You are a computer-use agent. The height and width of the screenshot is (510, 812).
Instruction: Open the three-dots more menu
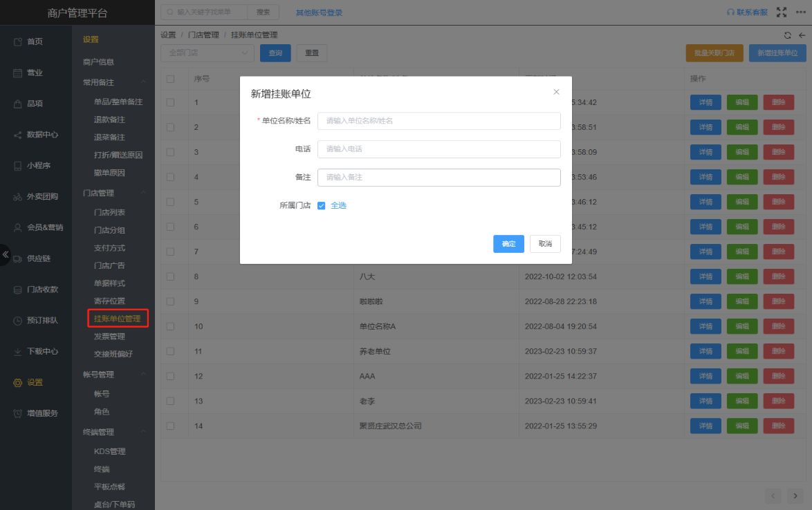pos(801,12)
